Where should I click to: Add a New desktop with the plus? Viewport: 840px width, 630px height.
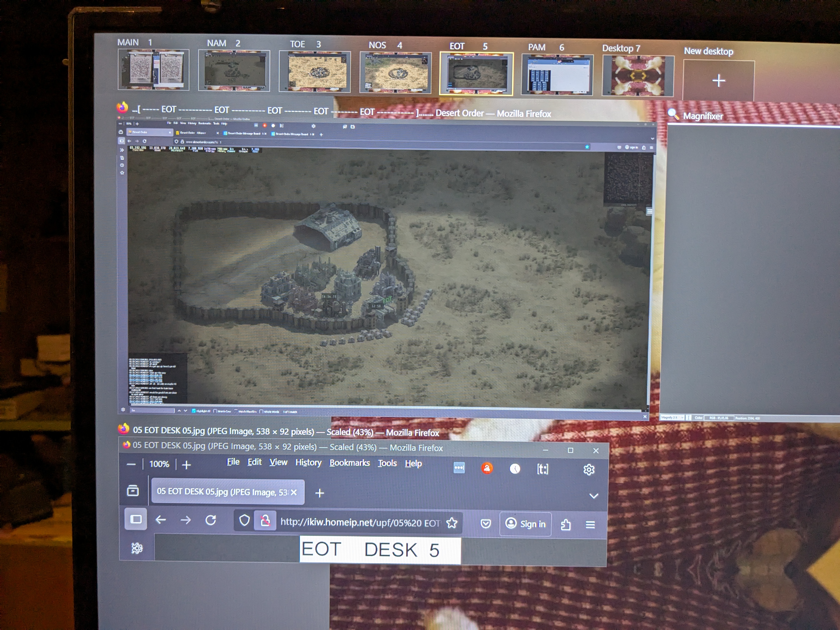719,80
